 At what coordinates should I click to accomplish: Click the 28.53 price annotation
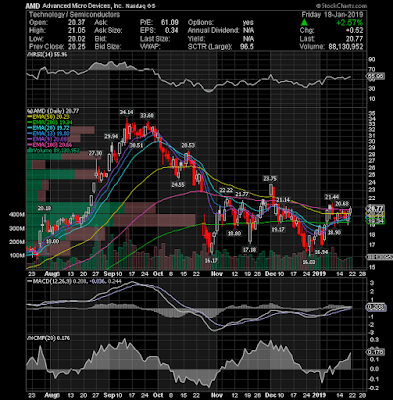(188, 145)
